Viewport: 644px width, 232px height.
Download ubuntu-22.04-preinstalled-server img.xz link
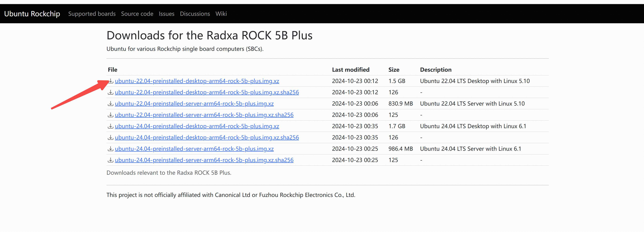pos(194,104)
